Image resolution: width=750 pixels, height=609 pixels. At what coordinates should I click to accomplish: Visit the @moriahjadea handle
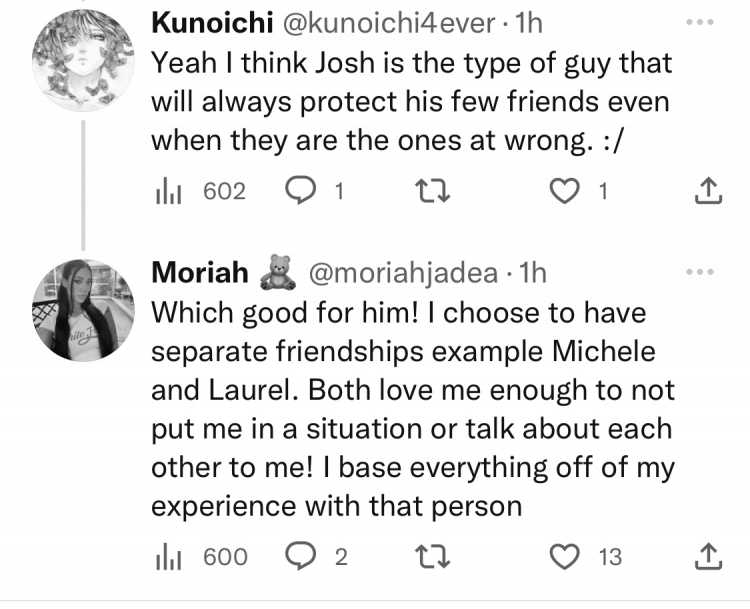(x=403, y=273)
